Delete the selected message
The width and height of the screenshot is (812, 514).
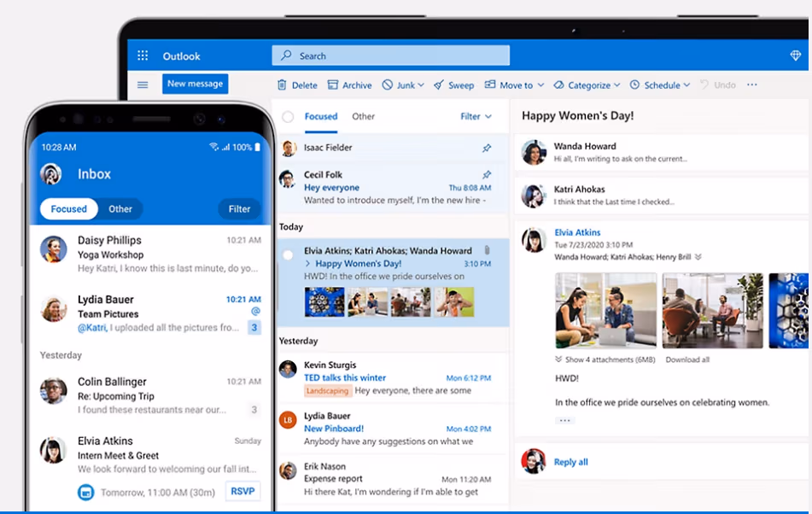pos(295,85)
